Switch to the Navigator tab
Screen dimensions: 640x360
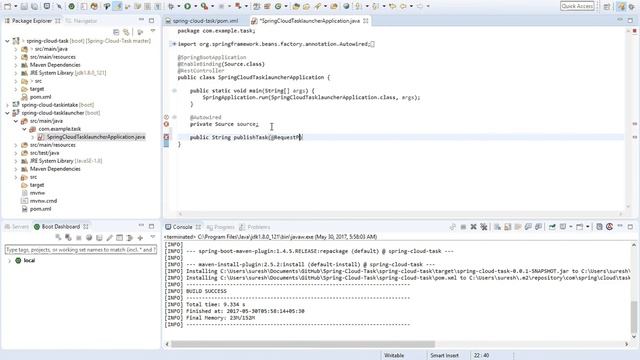pos(82,21)
